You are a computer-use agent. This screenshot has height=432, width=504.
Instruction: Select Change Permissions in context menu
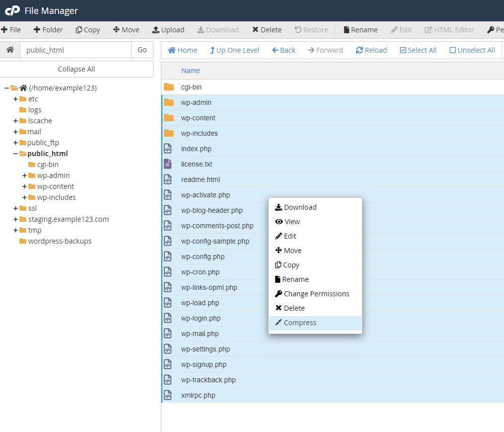point(312,293)
